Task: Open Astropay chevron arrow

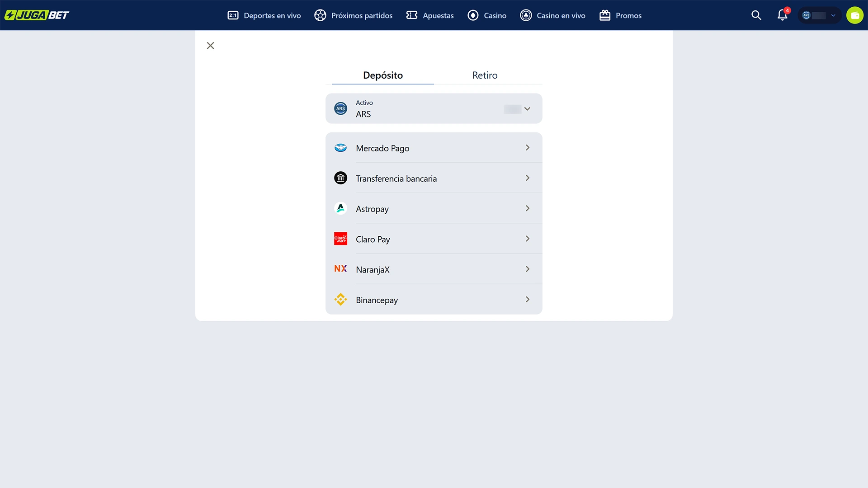Action: point(528,208)
